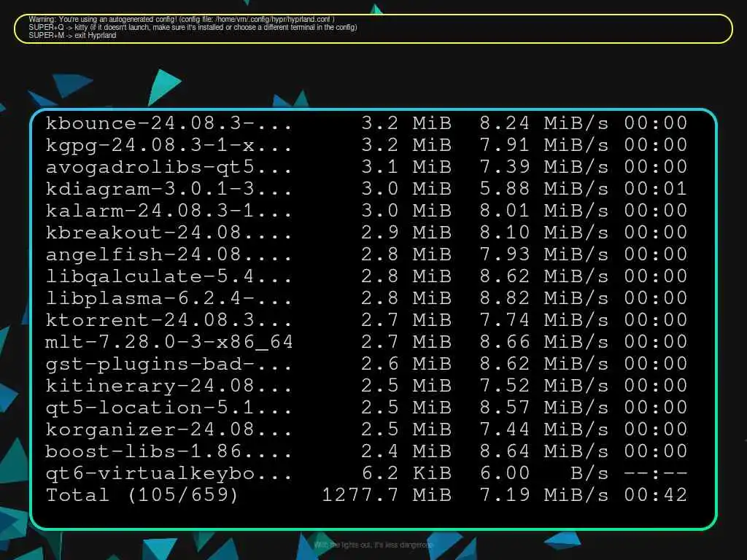Click the 3.1 MiB size on avogadrolibs row
This screenshot has height=560, width=747.
tap(406, 167)
